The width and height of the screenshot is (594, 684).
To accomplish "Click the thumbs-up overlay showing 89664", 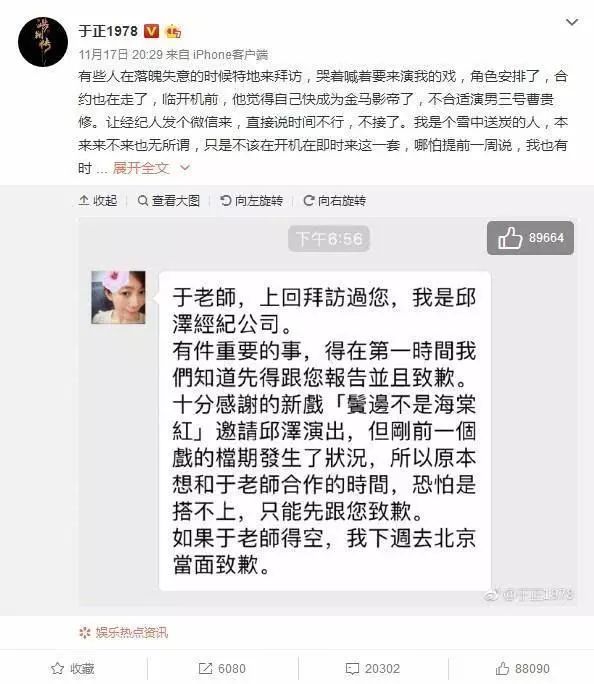I will 530,238.
